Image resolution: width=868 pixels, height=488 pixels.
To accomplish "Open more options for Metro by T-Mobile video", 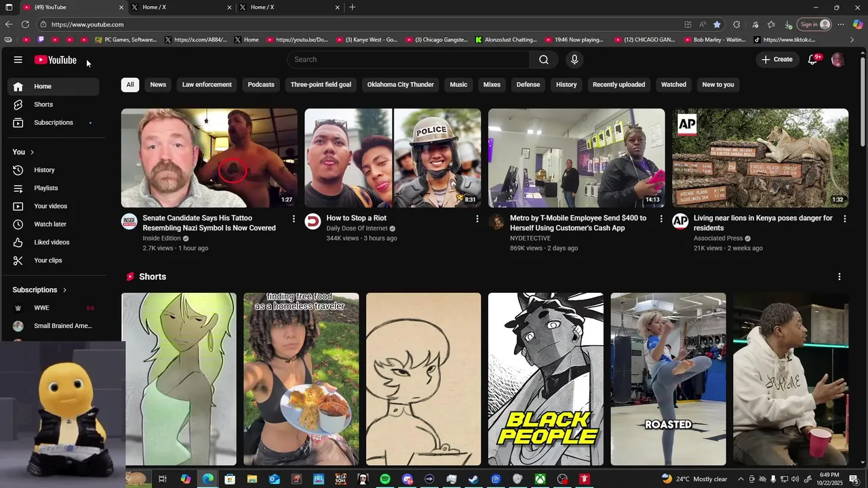I will (661, 219).
